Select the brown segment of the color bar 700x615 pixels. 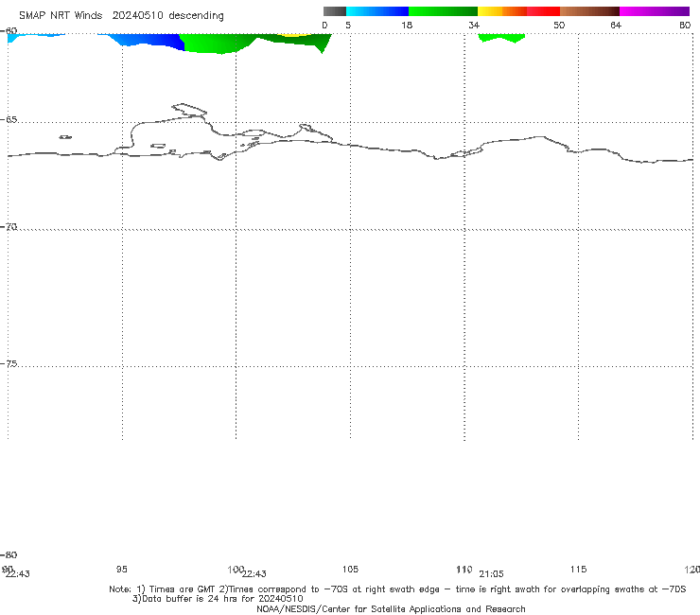click(x=589, y=11)
